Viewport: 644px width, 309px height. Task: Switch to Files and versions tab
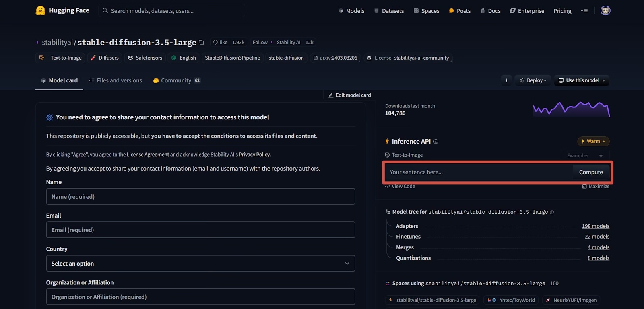pyautogui.click(x=116, y=80)
